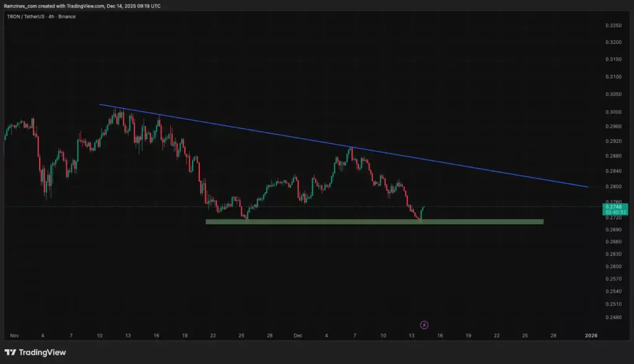Select the green support zone rectangle
Viewport: 634px width, 364px height.
(374, 222)
